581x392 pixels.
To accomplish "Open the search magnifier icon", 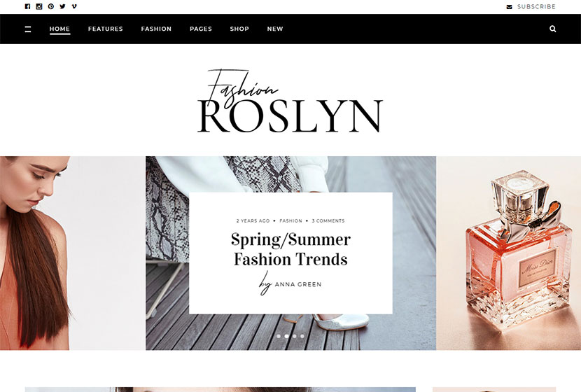I will 553,29.
